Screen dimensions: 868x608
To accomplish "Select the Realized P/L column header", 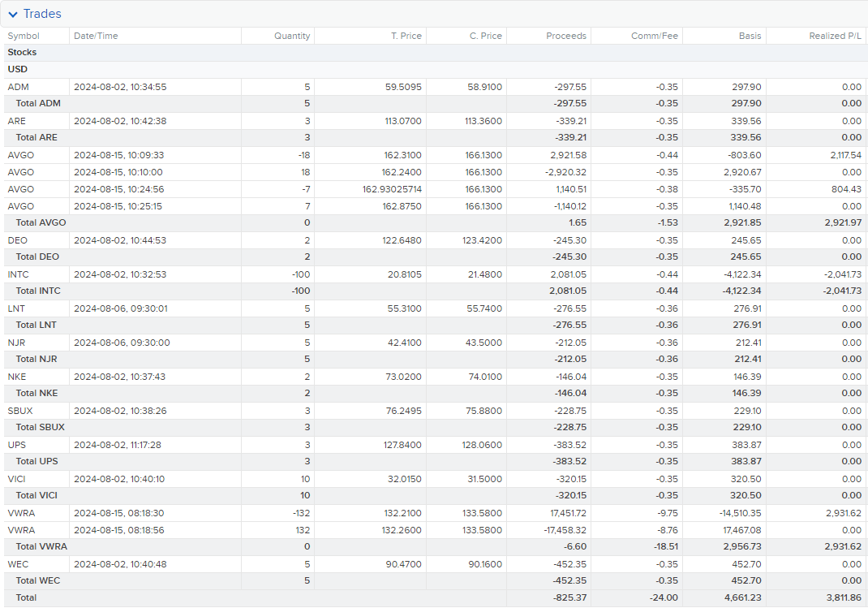I will coord(836,36).
